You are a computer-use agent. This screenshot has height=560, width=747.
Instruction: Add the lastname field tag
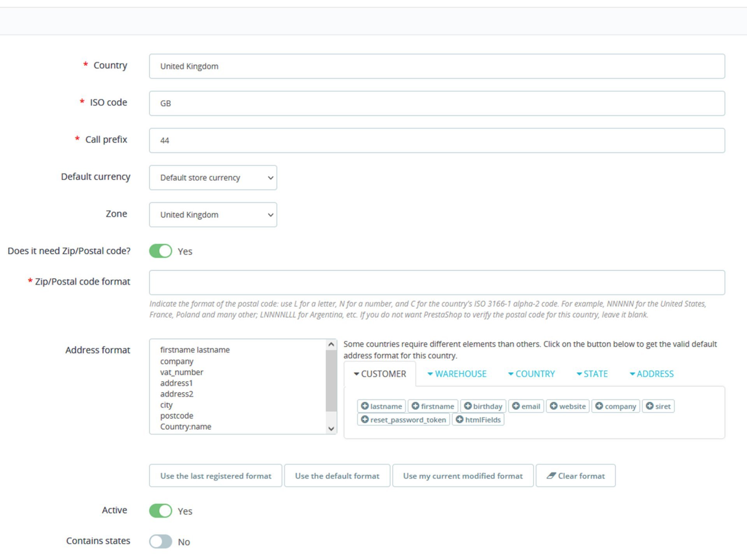click(381, 406)
